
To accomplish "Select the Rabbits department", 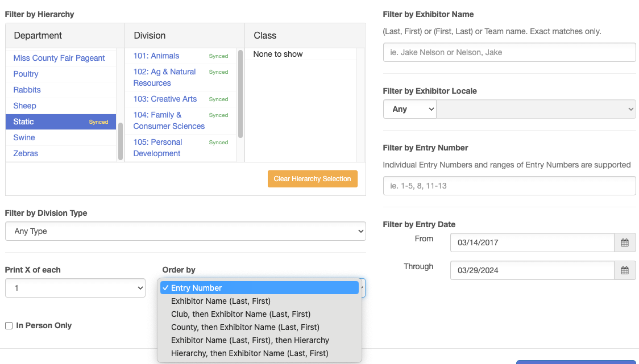I will (27, 90).
